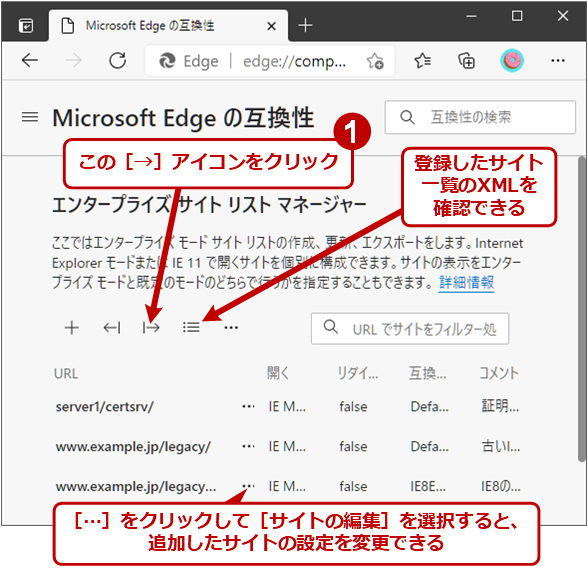Click the import site list icon
588x569 pixels.
point(112,328)
